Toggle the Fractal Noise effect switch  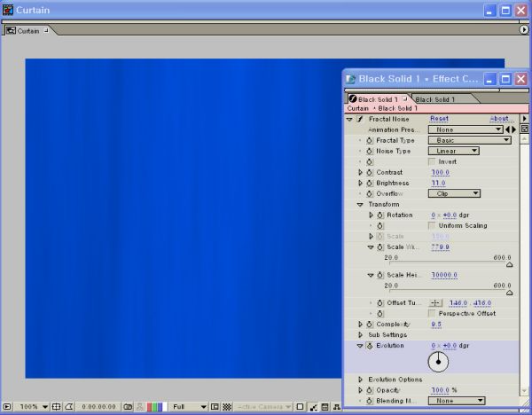[x=360, y=119]
